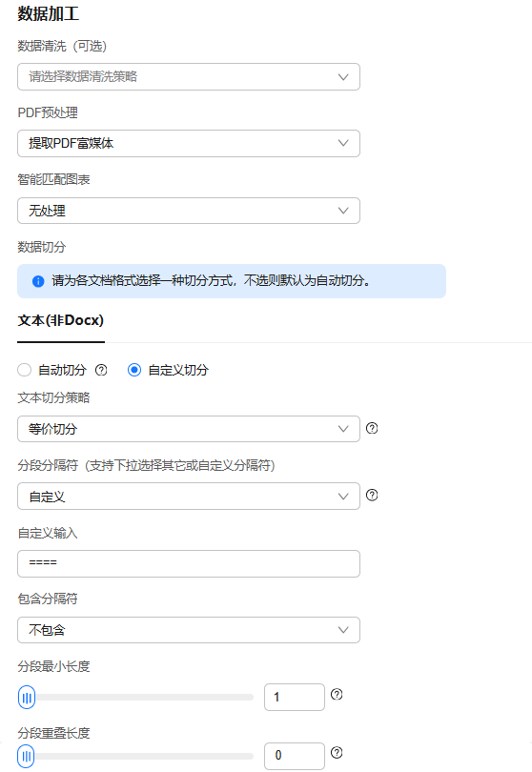Click the 分段最小长度 number input box

295,697
